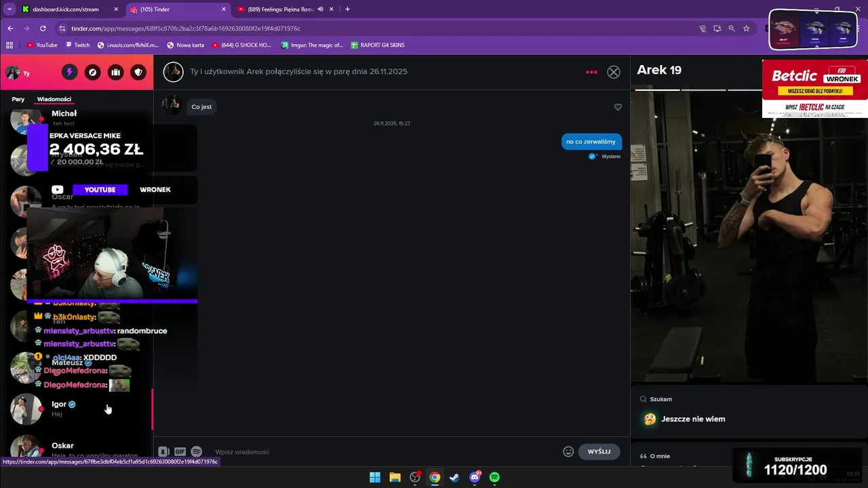Switch to the Feelings YouTube browser tab
Image resolution: width=868 pixels, height=488 pixels.
(x=285, y=9)
